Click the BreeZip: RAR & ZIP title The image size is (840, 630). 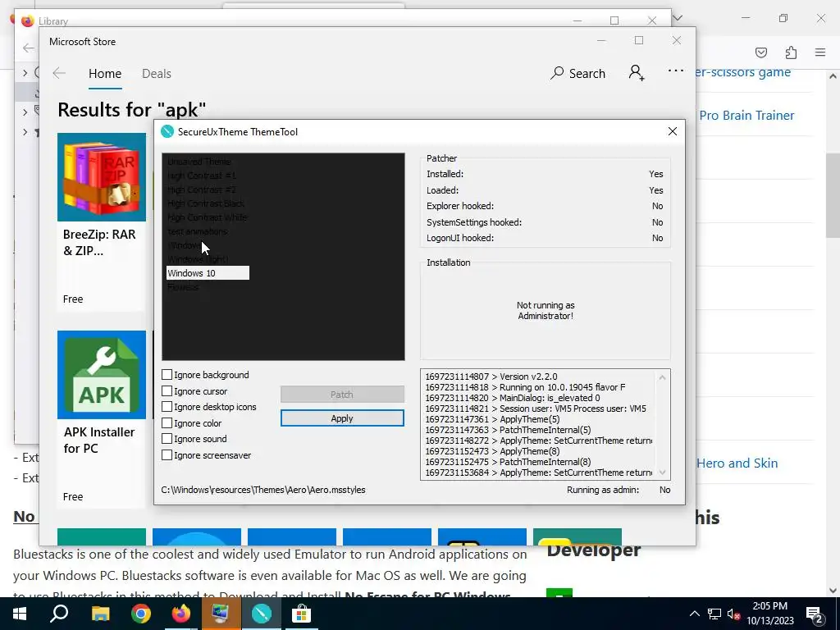(x=99, y=243)
